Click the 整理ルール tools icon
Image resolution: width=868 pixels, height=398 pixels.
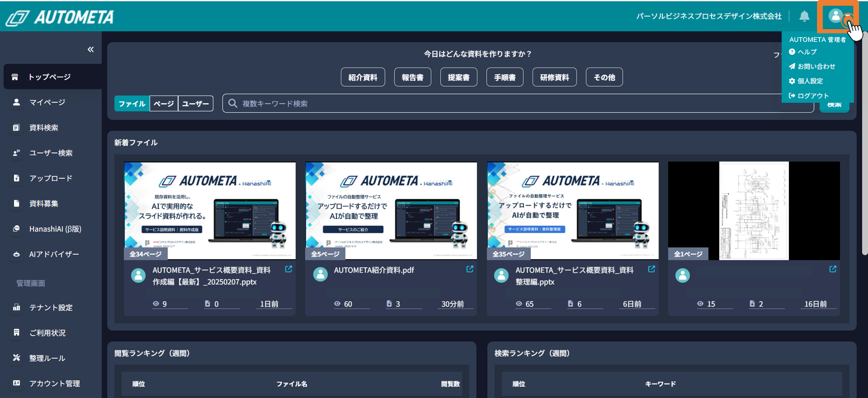[x=16, y=358]
